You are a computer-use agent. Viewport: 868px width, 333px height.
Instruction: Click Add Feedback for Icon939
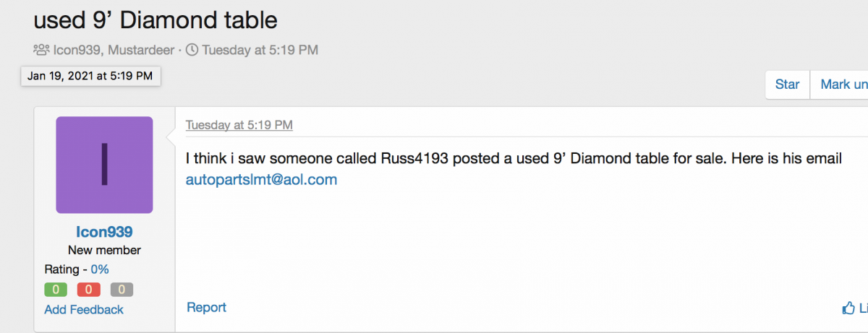coord(84,309)
